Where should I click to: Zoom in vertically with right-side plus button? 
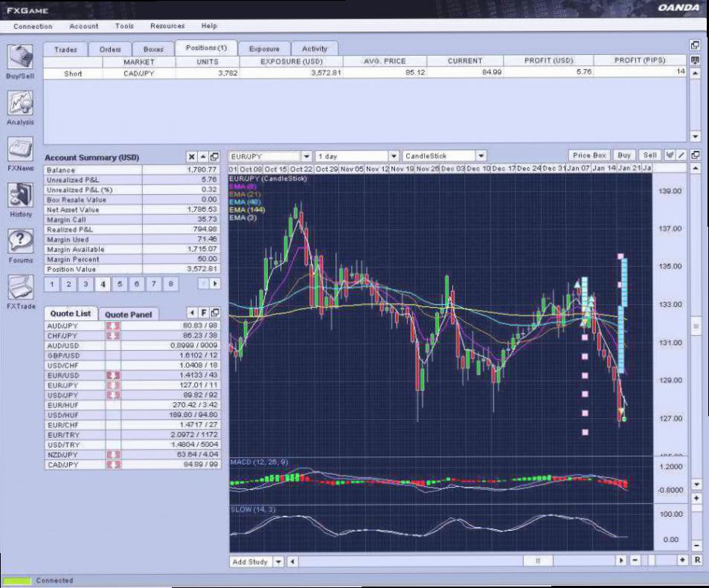point(696,498)
